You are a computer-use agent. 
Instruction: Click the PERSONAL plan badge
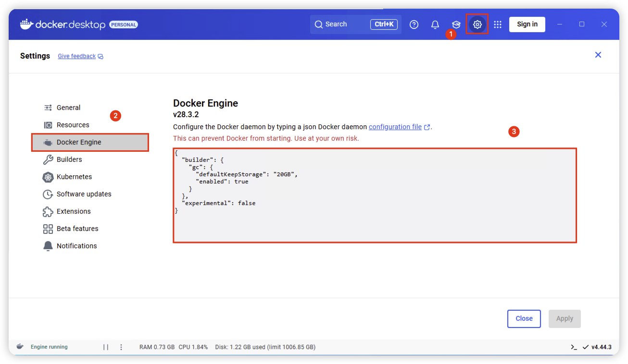(124, 24)
